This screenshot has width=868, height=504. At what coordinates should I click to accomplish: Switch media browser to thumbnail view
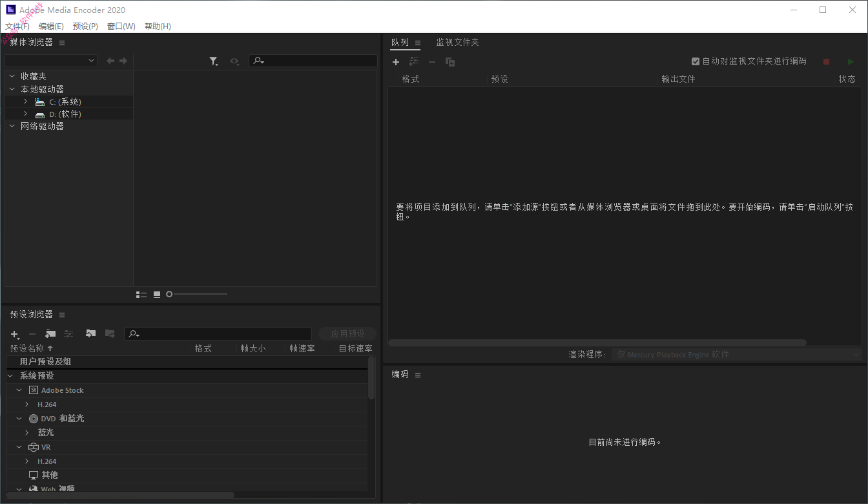[x=157, y=295]
